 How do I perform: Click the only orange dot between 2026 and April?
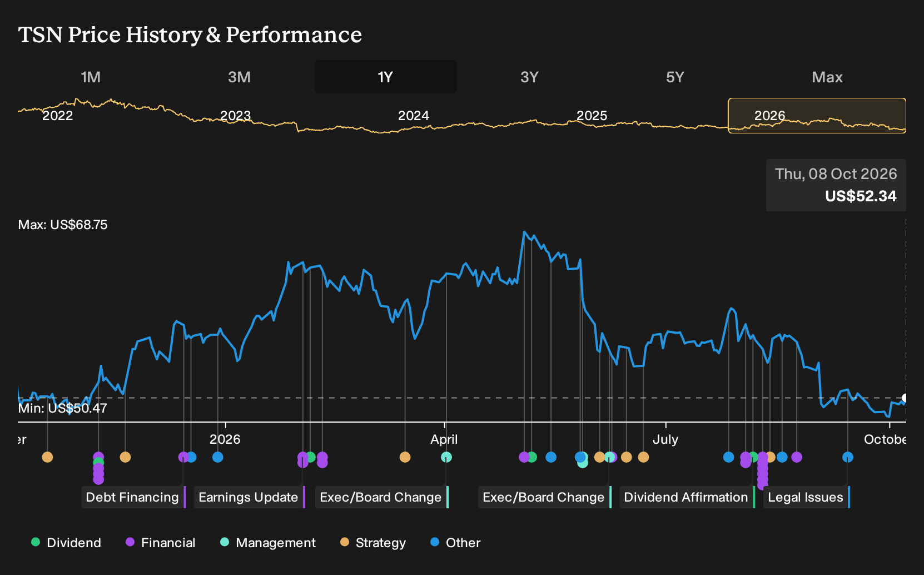(405, 457)
